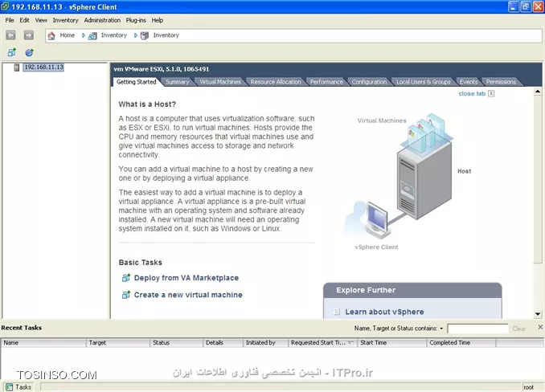
Task: Open the Plug-ins menu
Action: [136, 20]
